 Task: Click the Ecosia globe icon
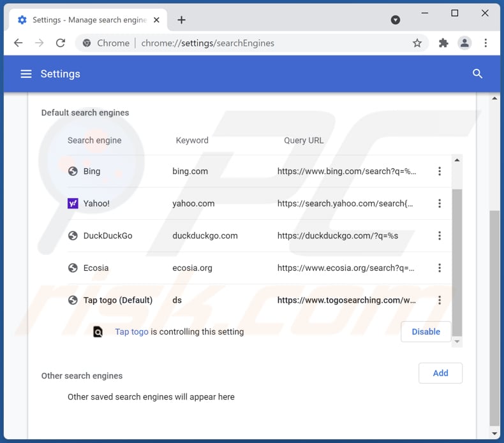[x=73, y=268]
